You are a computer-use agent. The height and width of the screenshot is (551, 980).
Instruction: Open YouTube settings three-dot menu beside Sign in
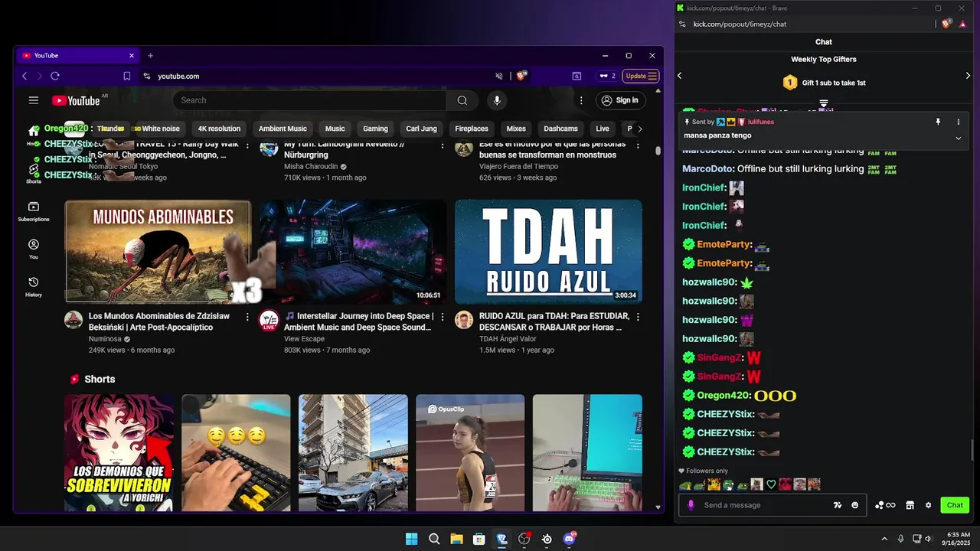(581, 100)
